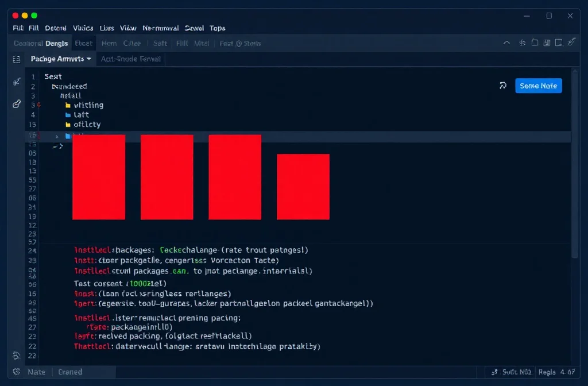The height and width of the screenshot is (386, 588).
Task: Click Nate in the status bar
Action: coord(37,372)
